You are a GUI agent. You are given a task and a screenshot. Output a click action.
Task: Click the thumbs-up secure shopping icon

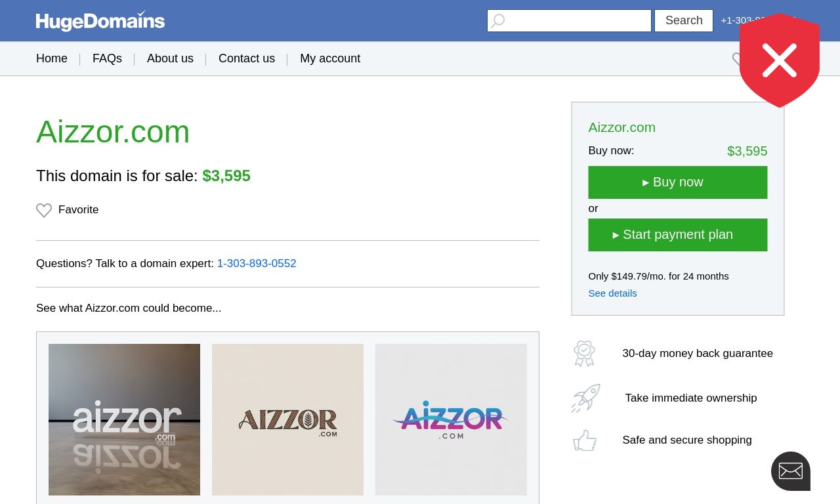pyautogui.click(x=585, y=440)
